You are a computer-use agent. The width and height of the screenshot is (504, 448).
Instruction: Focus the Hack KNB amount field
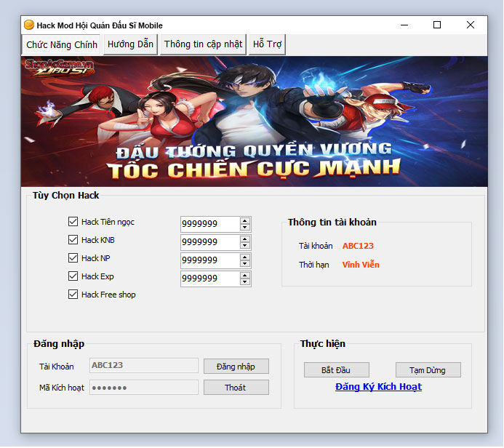coord(210,242)
